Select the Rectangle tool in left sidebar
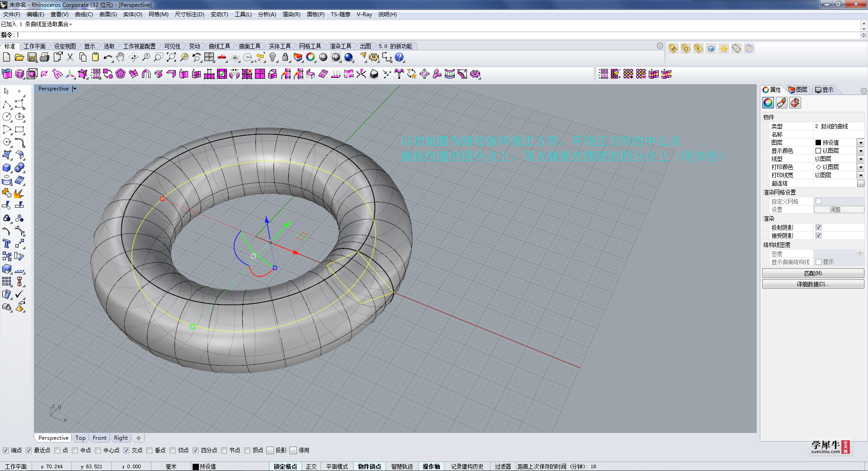This screenshot has width=868, height=471. [x=19, y=130]
